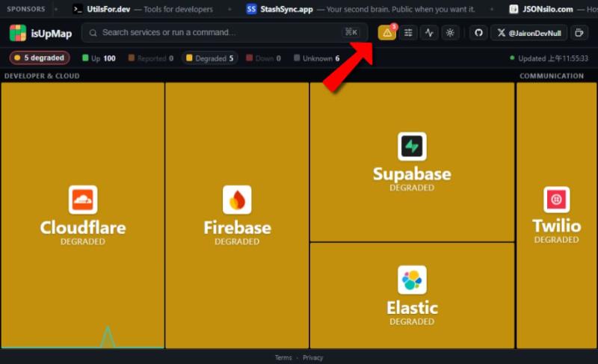Image resolution: width=598 pixels, height=364 pixels.
Task: Open the alerts warning icon with badge
Action: [387, 33]
